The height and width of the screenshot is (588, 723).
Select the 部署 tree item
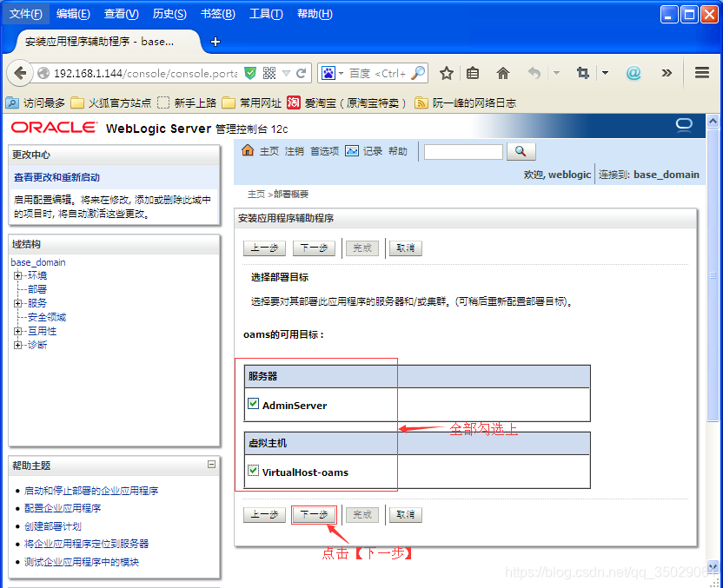37,289
